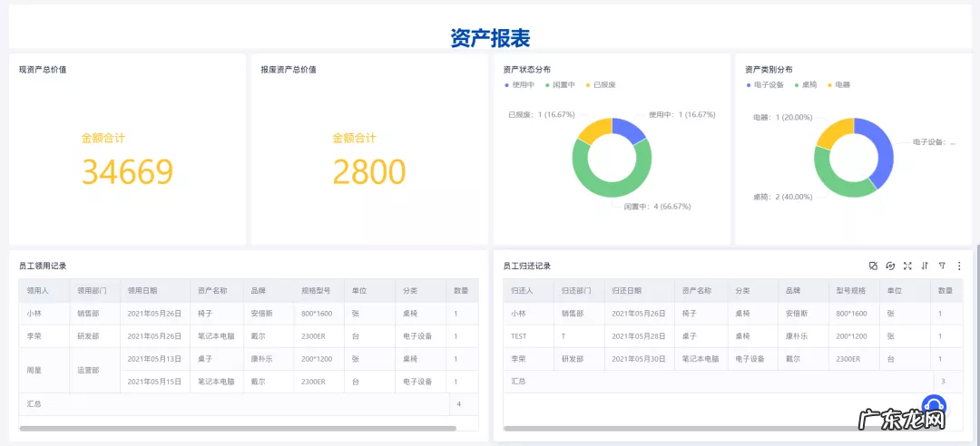This screenshot has width=980, height=446.
Task: Click 电器: 1 (20.00%) chart label
Action: click(x=782, y=118)
